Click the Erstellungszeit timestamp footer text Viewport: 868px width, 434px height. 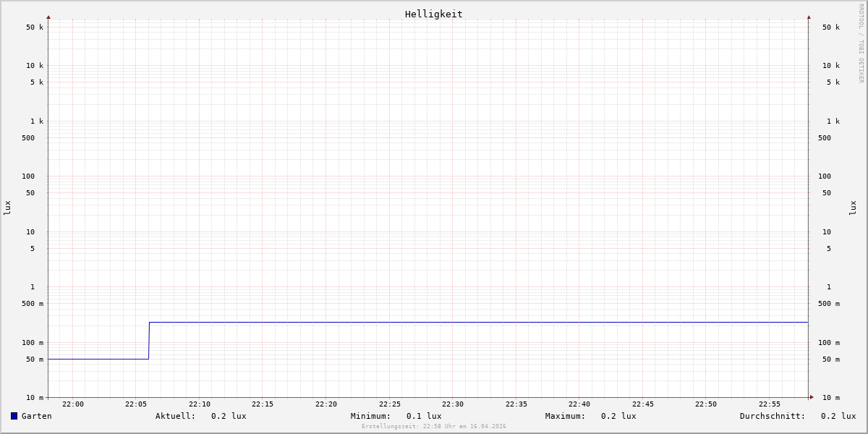434,427
